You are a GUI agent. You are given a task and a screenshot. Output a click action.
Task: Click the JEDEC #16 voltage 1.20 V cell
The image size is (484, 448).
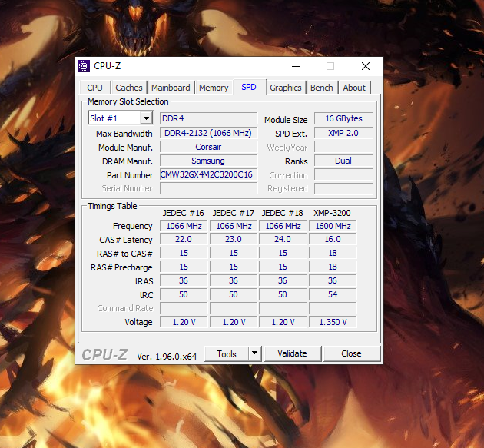pyautogui.click(x=184, y=322)
